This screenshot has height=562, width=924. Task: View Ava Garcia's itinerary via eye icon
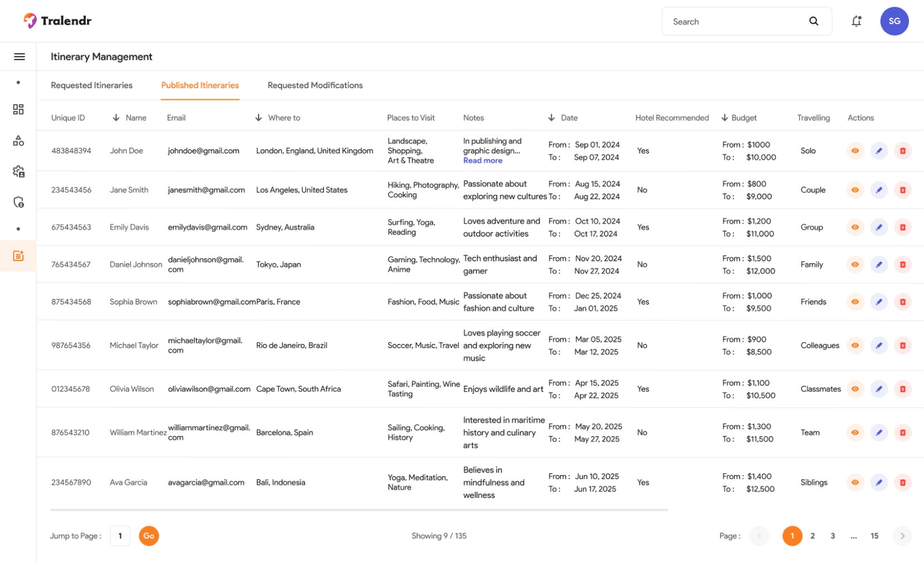point(855,483)
